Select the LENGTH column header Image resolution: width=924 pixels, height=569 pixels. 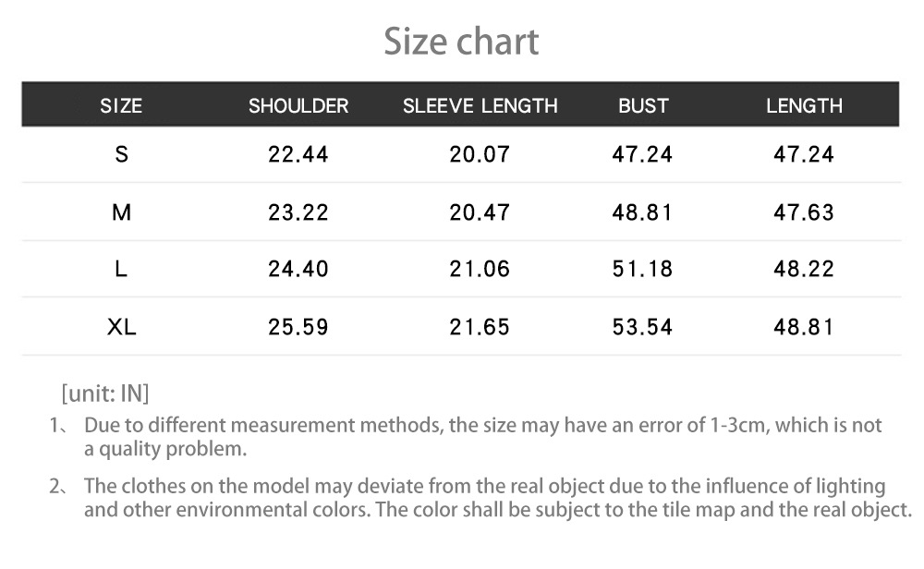pos(804,106)
